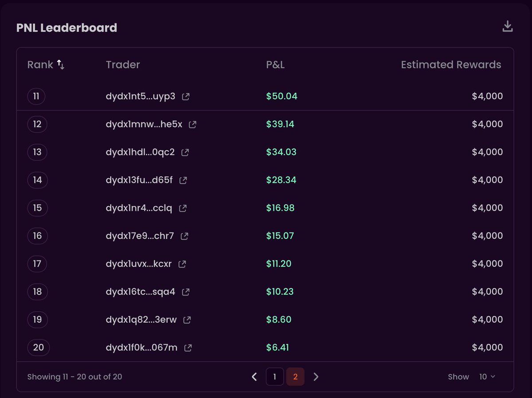Select trader address dydx1hdl...0qc2
Image resolution: width=532 pixels, height=398 pixels.
(x=140, y=152)
